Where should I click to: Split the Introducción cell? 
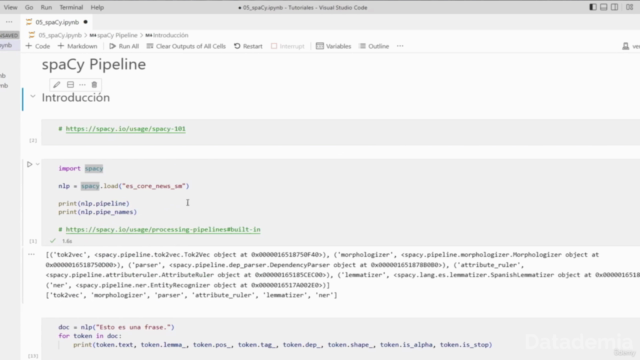[70, 84]
